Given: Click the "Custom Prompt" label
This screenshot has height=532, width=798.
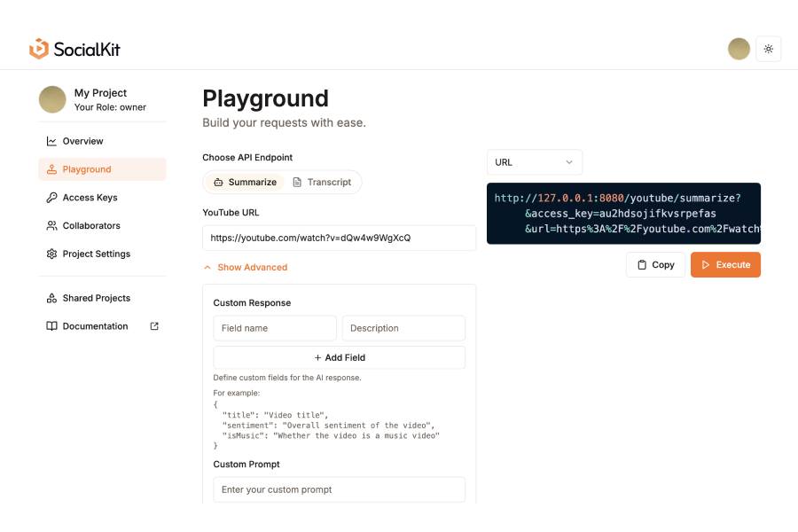Looking at the screenshot, I should (246, 465).
